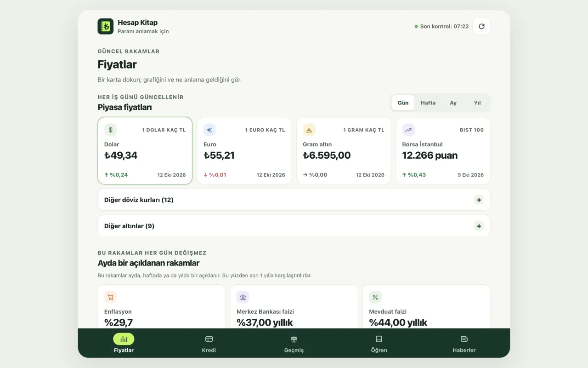This screenshot has height=368, width=588.
Task: Click the 1 EURO KAÇ TL label
Action: [x=265, y=130]
